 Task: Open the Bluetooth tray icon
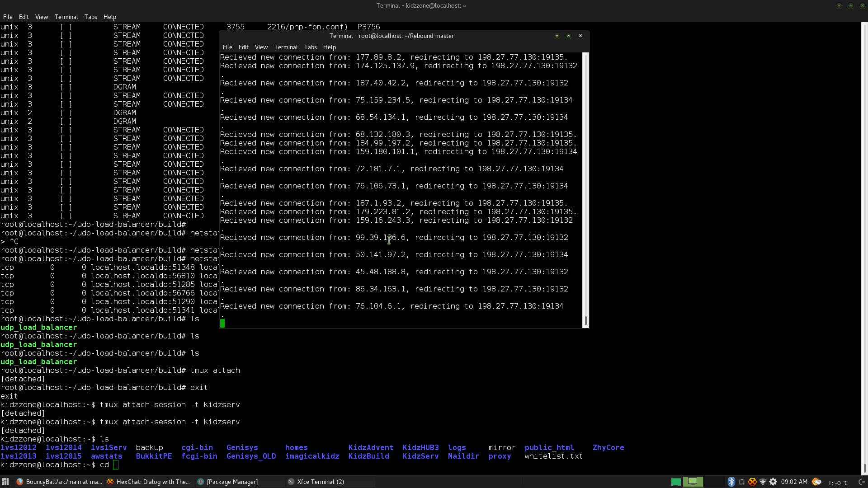(731, 482)
